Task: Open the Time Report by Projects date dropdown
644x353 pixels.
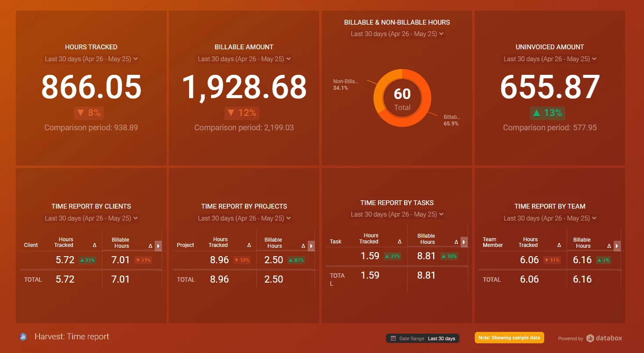Action: 244,218
